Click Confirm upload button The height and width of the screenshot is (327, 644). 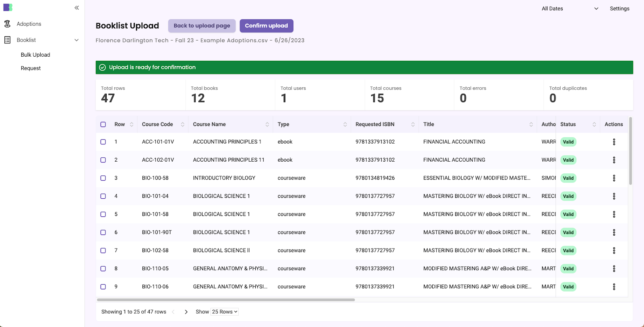266,26
